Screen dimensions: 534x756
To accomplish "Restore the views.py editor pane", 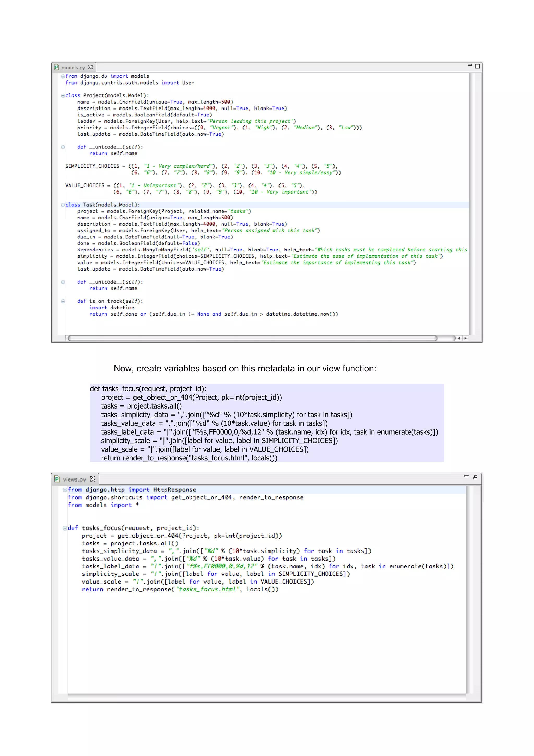I will click(x=475, y=477).
